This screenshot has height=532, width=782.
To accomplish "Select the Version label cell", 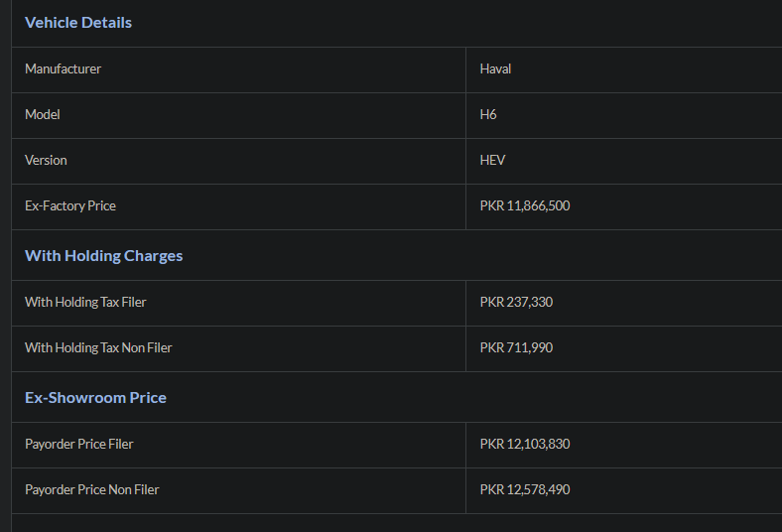I will (238, 161).
